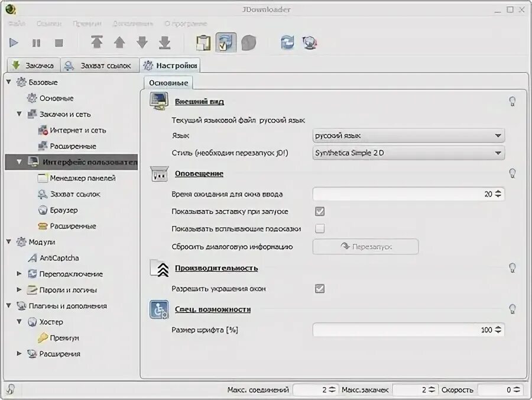Open the Ссылки menu
This screenshot has width=532, height=400.
(49, 24)
